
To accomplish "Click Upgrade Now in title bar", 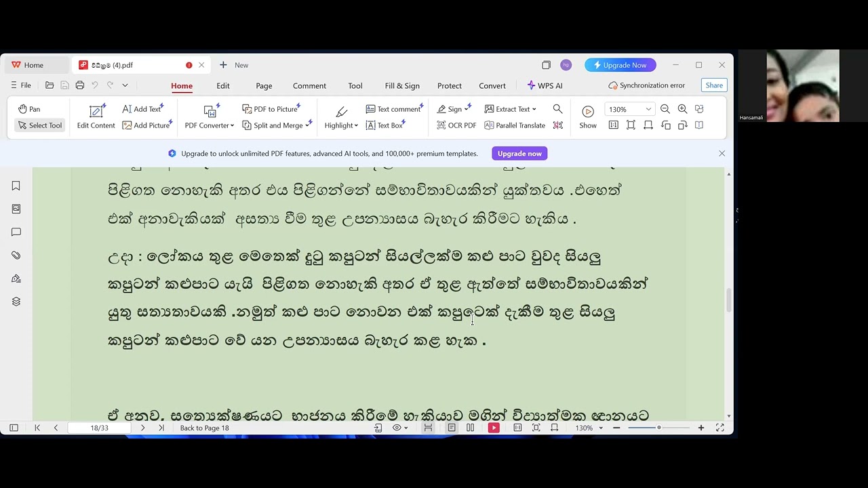I will pyautogui.click(x=620, y=65).
